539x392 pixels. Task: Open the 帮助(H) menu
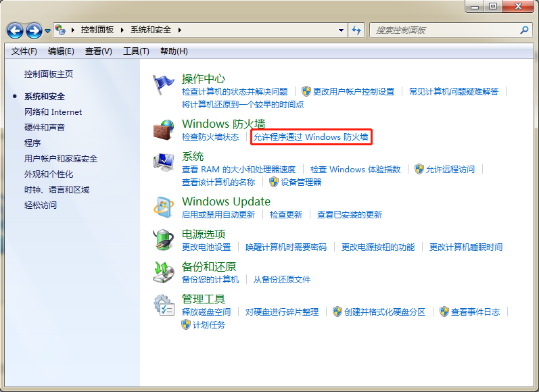coord(174,51)
